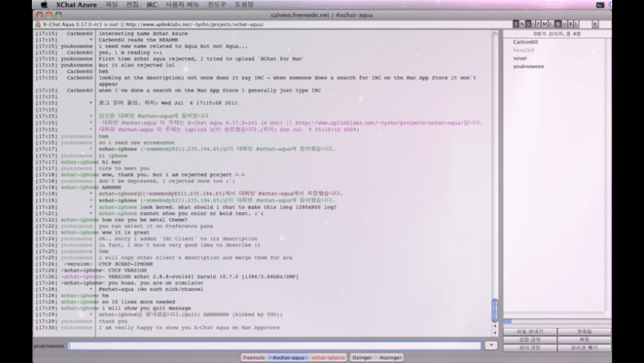Toggle the M channel mode button

pos(545,24)
